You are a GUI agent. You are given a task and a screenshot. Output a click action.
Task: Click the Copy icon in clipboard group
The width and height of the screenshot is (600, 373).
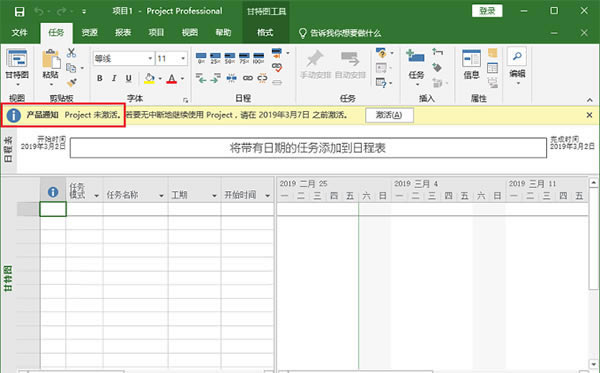click(x=71, y=68)
